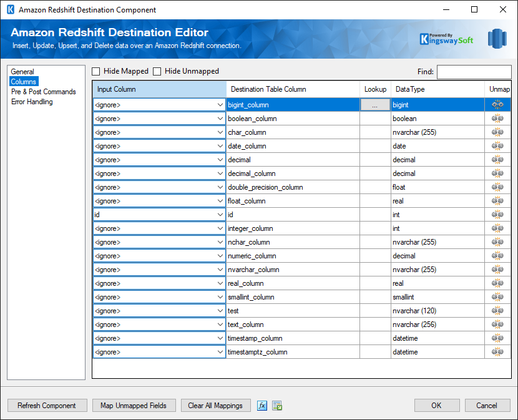518x420 pixels.
Task: Confirm with the OK button
Action: click(x=437, y=406)
